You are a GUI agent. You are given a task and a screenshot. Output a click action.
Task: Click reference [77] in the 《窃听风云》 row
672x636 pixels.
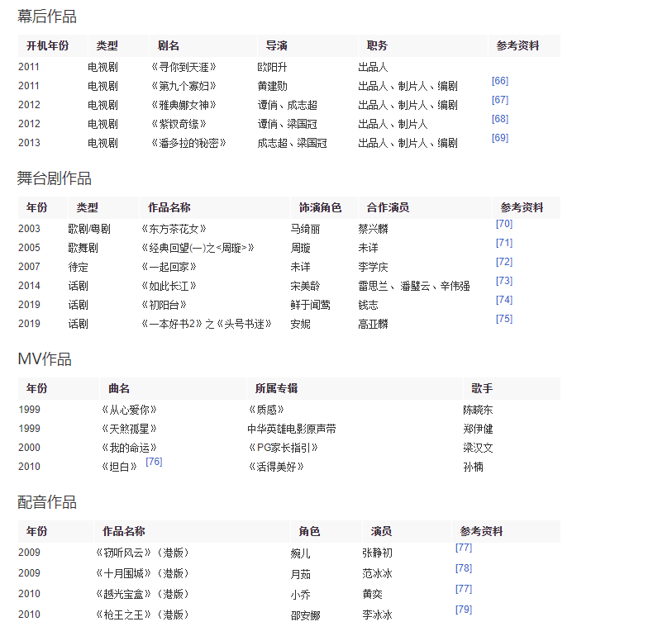coord(464,548)
